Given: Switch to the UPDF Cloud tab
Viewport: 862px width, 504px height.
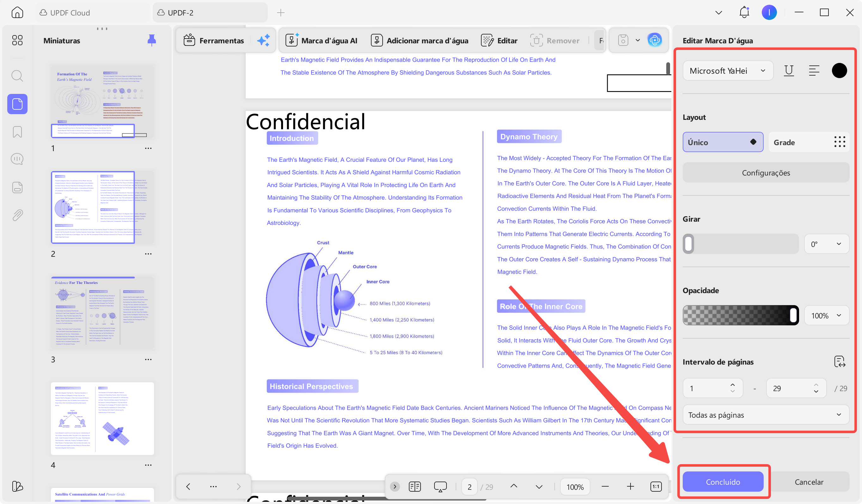Looking at the screenshot, I should [x=92, y=13].
